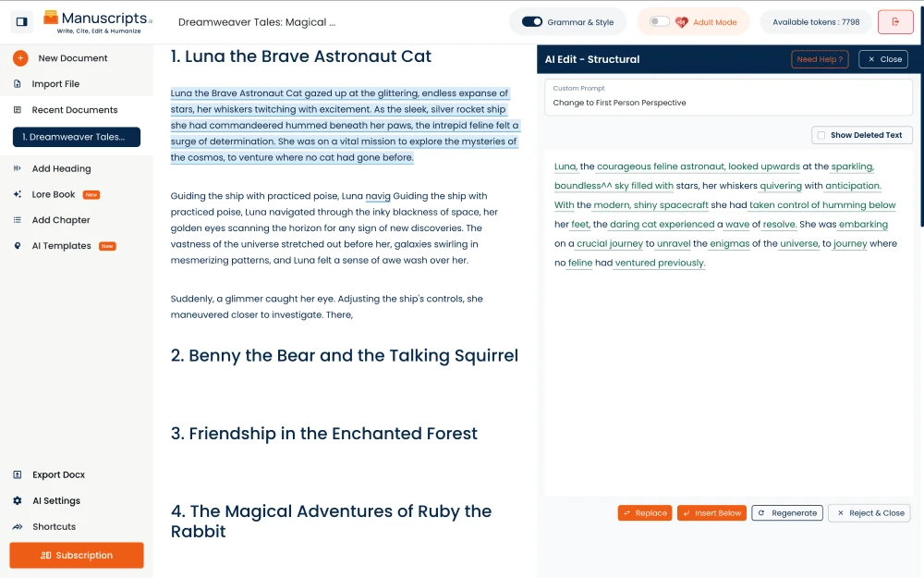The image size is (924, 578).
Task: Select the Dreamweaver Tales document
Action: [77, 135]
